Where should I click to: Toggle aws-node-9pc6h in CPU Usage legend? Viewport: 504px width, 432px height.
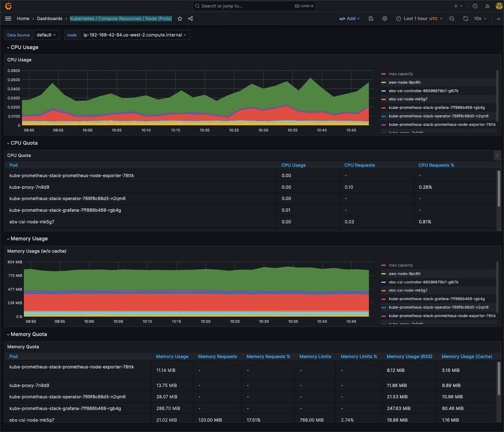[x=404, y=82]
